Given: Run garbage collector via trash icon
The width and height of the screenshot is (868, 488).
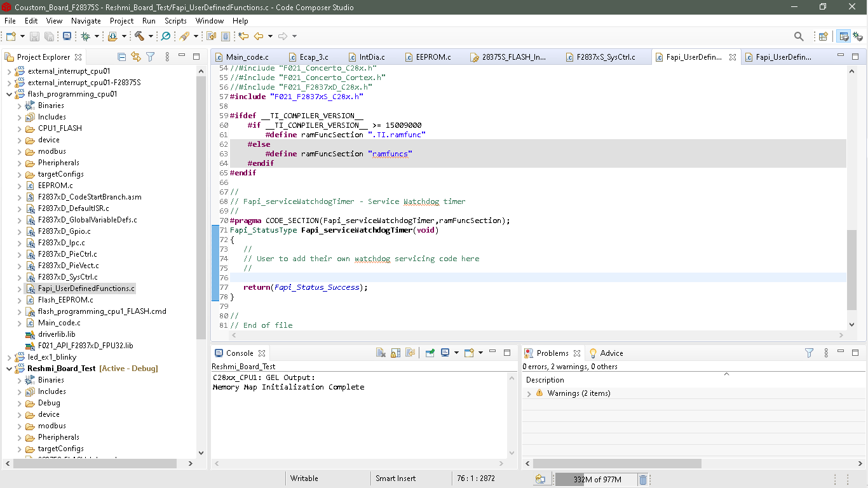Looking at the screenshot, I should (643, 479).
